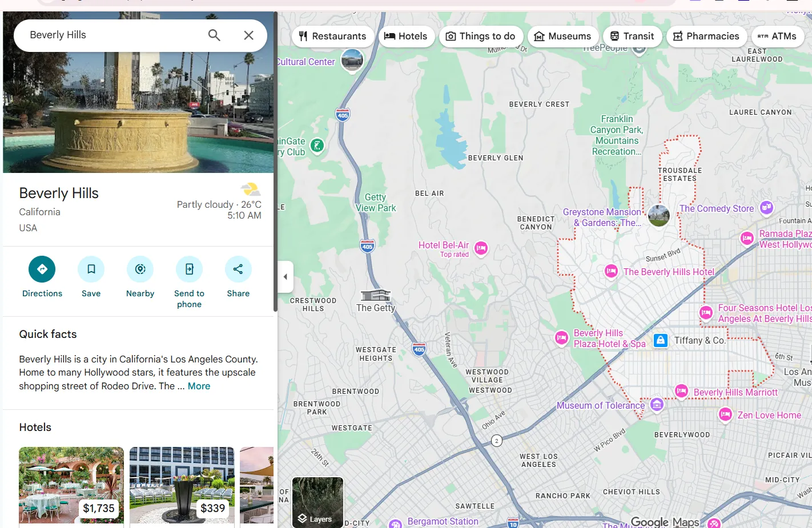Click the Quick facts heading

click(48, 334)
